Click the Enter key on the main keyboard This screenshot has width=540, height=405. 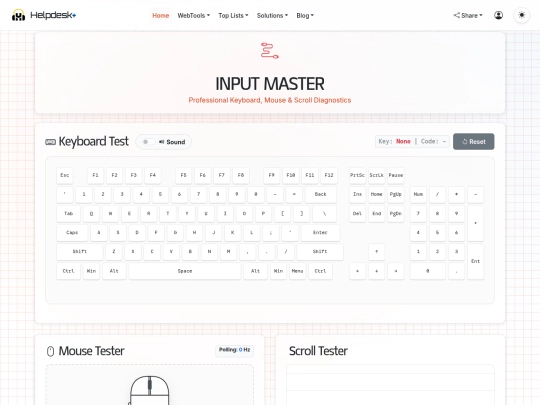(x=320, y=232)
